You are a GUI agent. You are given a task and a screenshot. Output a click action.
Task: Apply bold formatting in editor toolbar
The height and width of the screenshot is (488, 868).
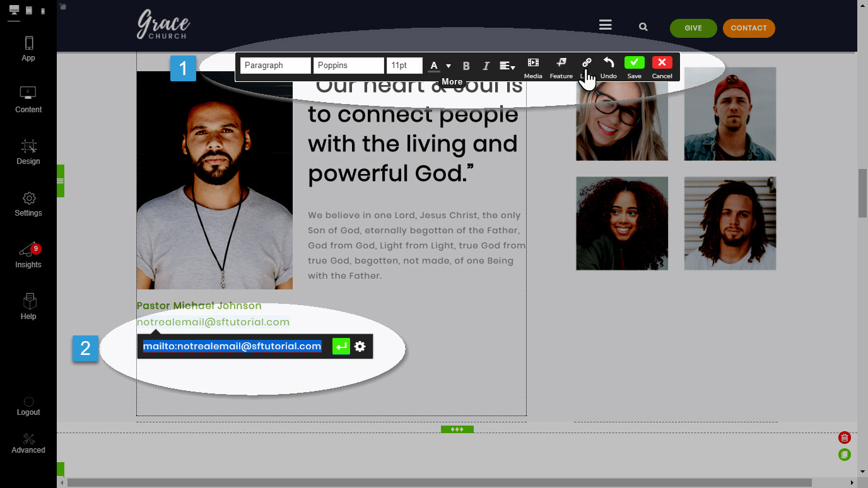click(466, 66)
